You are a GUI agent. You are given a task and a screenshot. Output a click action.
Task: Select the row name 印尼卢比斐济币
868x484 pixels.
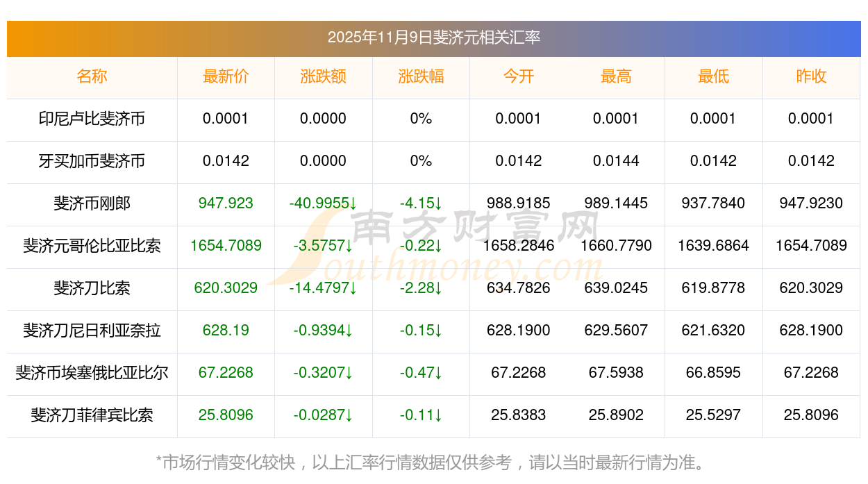tap(92, 119)
